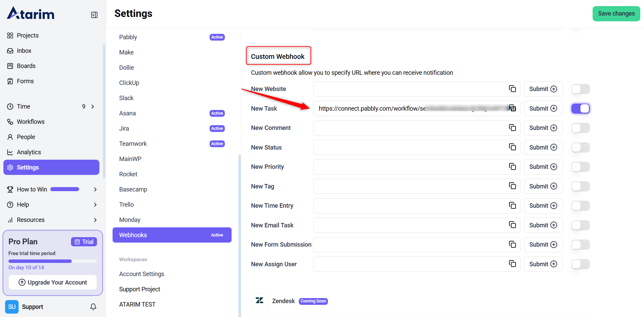Expand the Resources submenu arrow

pos(95,220)
